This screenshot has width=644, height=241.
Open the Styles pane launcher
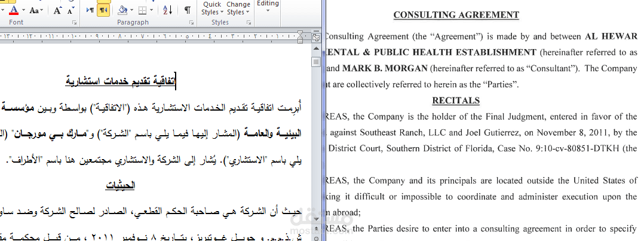(249, 23)
